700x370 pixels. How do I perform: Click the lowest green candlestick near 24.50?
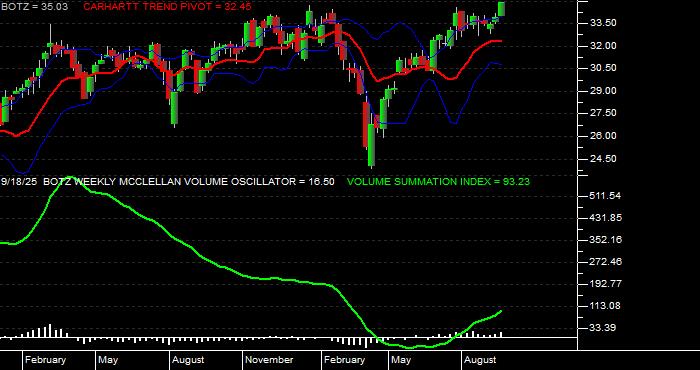pos(371,145)
